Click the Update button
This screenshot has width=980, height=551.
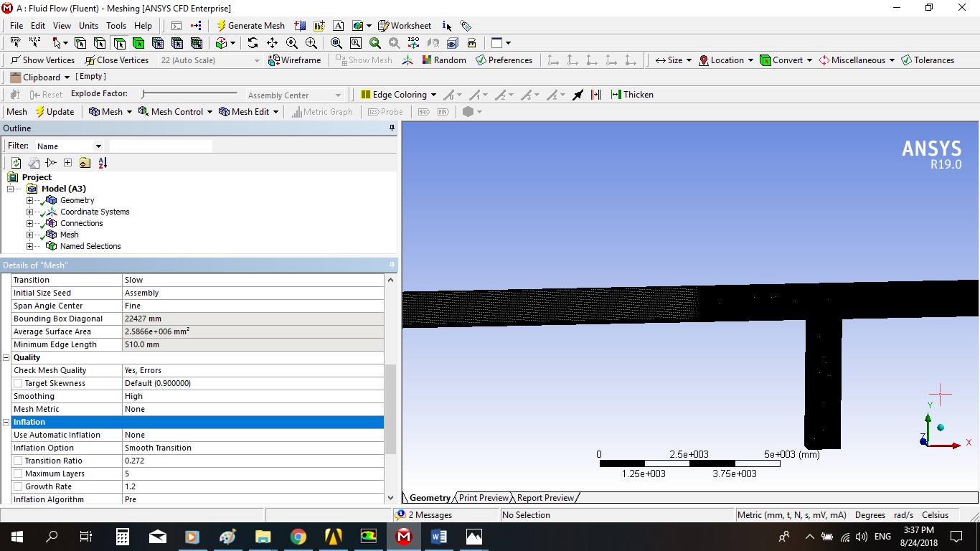(x=55, y=112)
